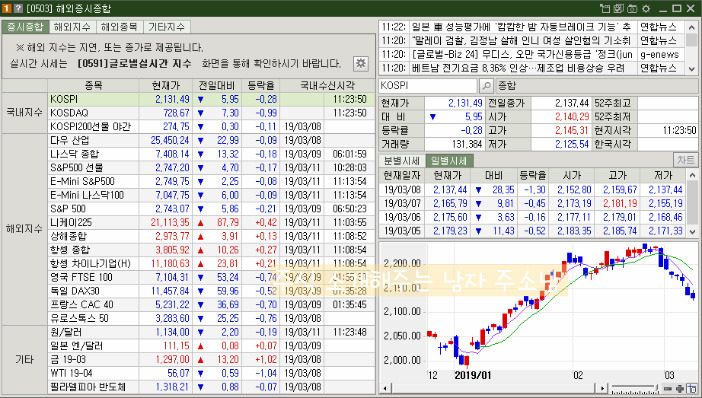Click the camera capture icon in title bar
This screenshot has height=398, width=702.
(x=632, y=8)
